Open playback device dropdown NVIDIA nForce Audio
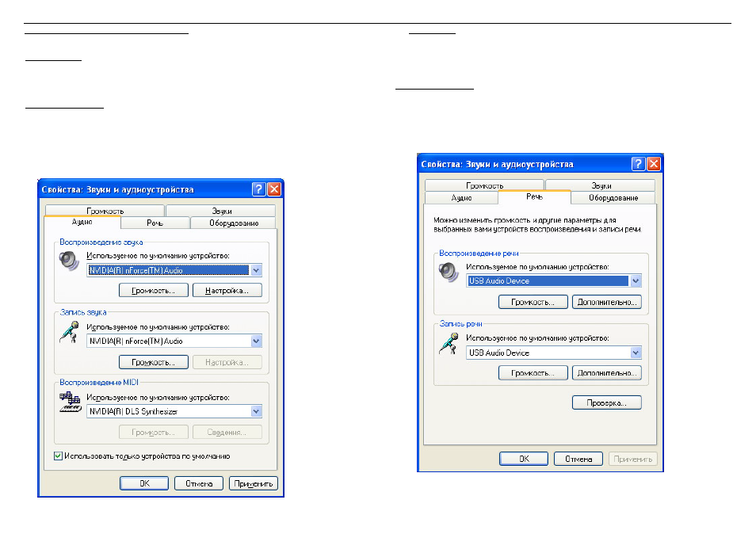The image size is (756, 534). [x=256, y=270]
